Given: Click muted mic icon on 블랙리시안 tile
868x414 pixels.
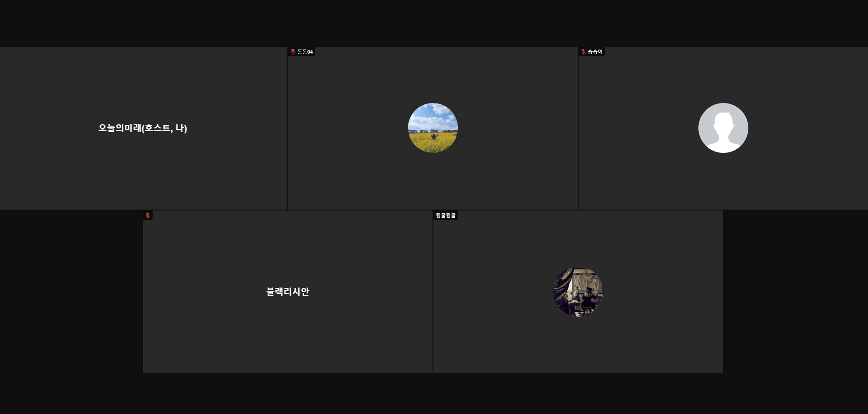Looking at the screenshot, I should click(148, 215).
